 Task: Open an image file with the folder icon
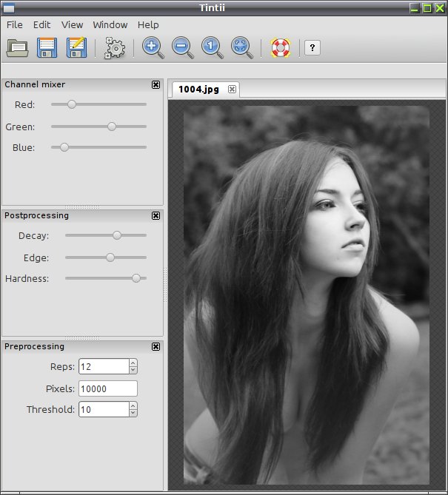[17, 47]
